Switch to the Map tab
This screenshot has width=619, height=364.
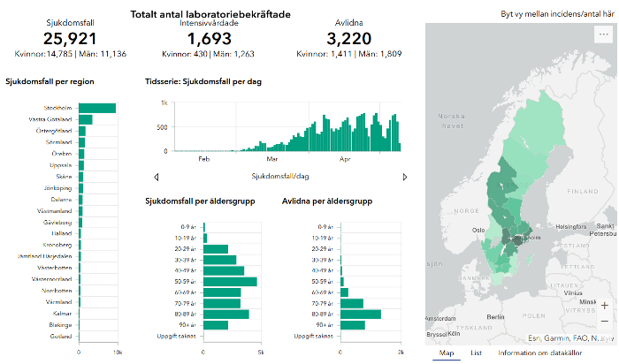coord(447,353)
